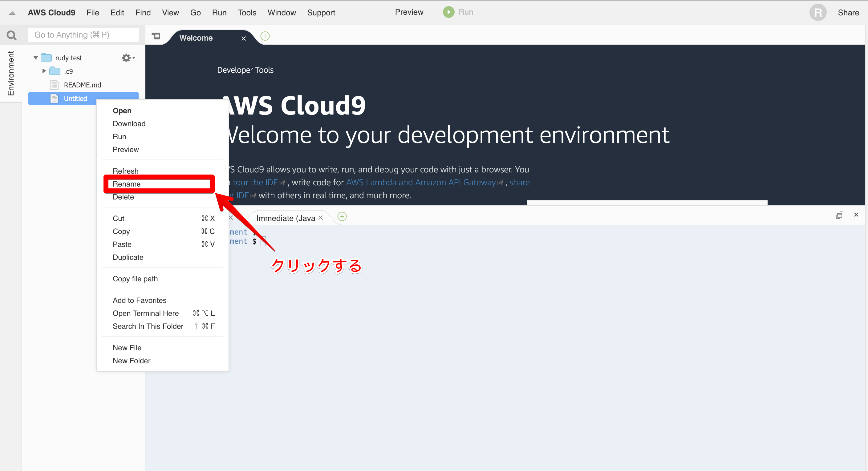Click the Share button
The image size is (868, 471).
click(848, 13)
